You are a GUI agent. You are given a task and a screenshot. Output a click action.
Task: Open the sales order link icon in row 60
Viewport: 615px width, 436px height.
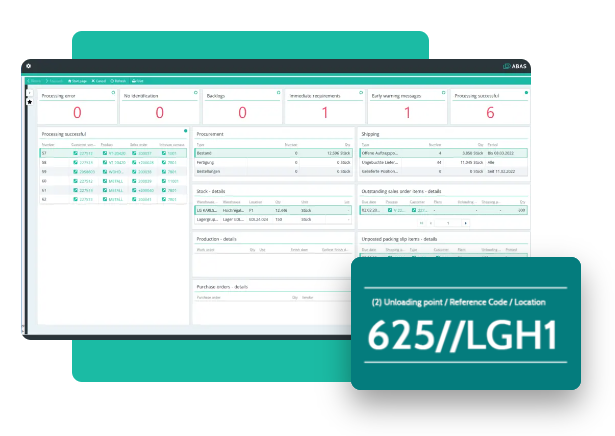click(x=134, y=181)
